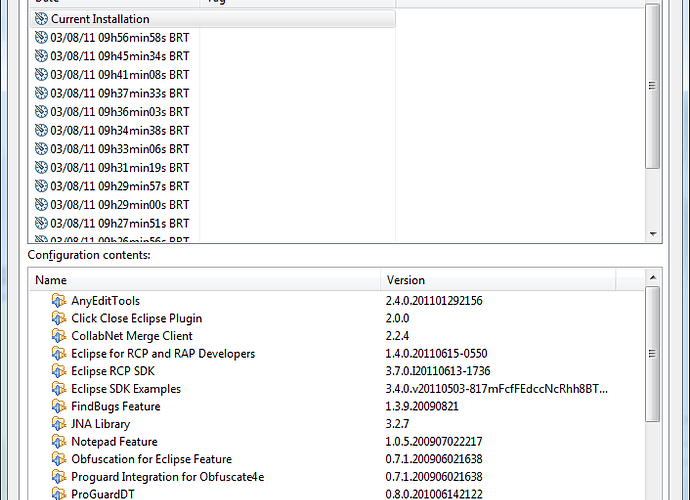Click the Notepad Feature icon
The image size is (690, 500).
point(59,441)
